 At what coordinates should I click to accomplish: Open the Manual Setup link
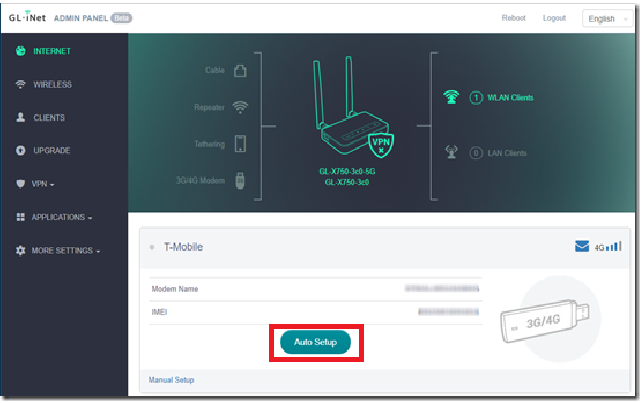[171, 380]
